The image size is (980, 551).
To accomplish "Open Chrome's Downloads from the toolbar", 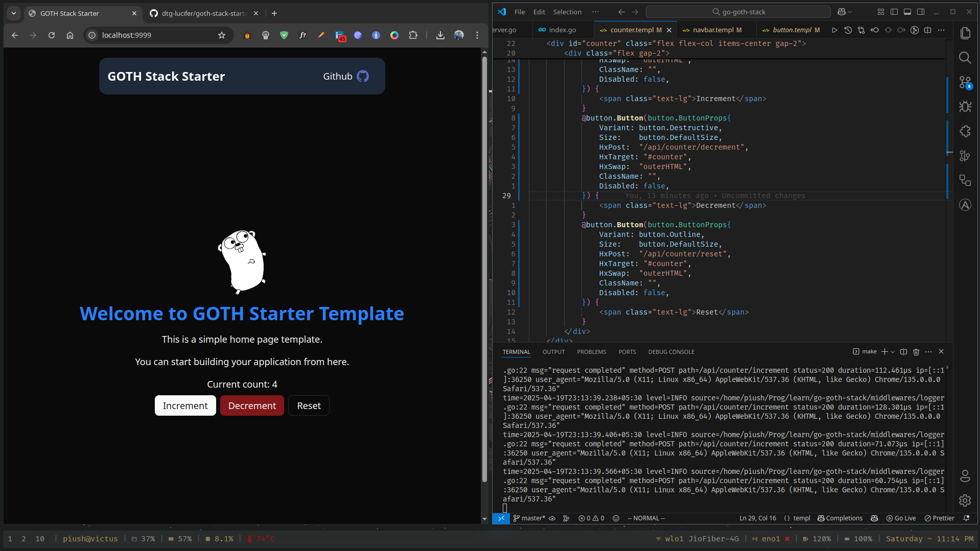I will coord(440,35).
